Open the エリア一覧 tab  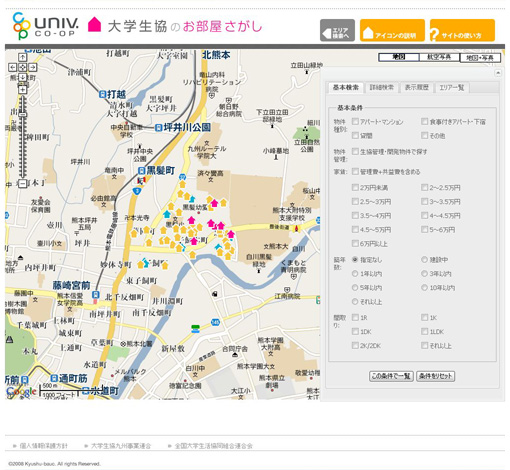(x=452, y=87)
